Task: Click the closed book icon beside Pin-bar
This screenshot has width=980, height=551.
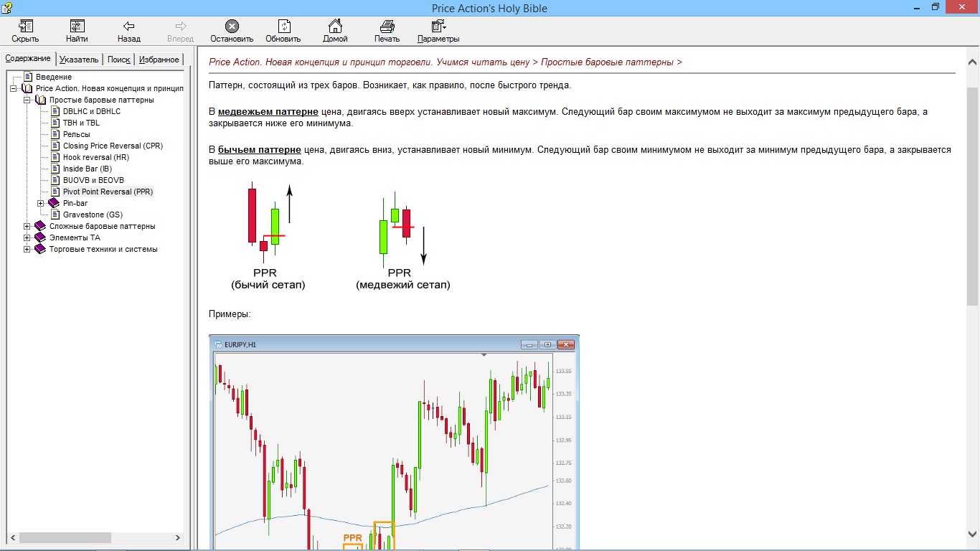Action: point(54,203)
